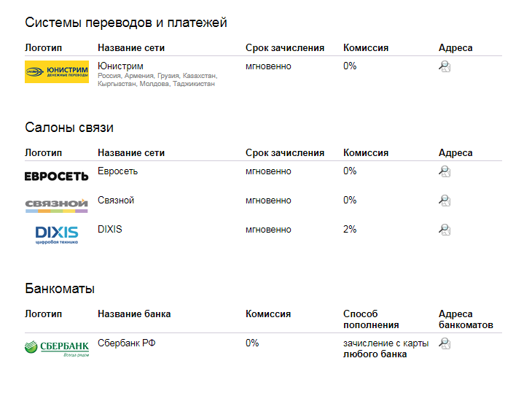Viewport: 532px width, 393px height.
Task: Open address search icon for Связной
Action: pyautogui.click(x=445, y=201)
